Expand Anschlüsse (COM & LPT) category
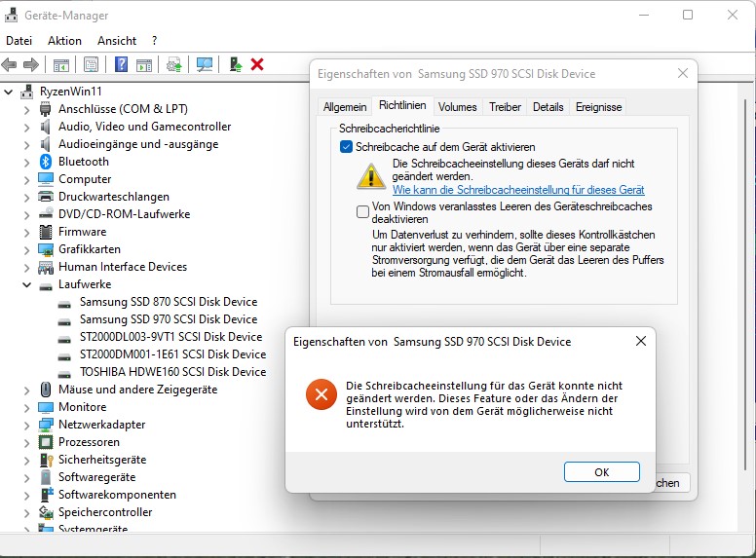The width and height of the screenshot is (756, 558). click(x=27, y=109)
